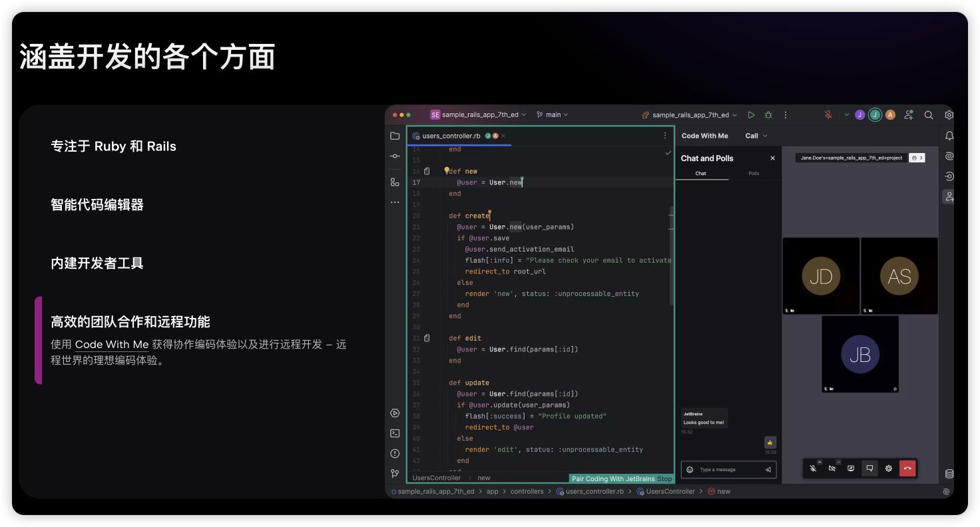Run the sample_rails_app_7th_ed configuration
980x527 pixels.
click(x=751, y=115)
